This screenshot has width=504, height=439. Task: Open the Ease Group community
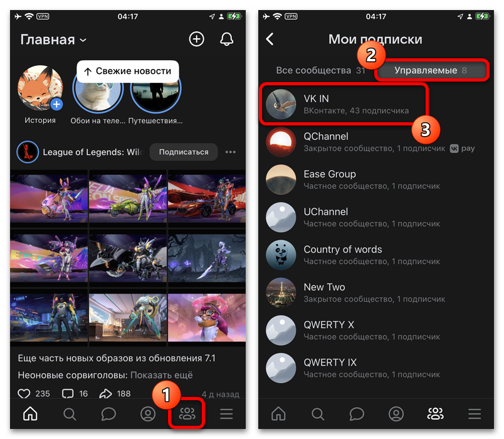[x=375, y=180]
